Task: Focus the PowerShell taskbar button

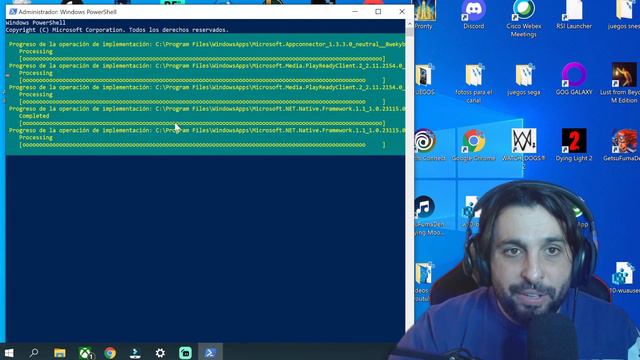Action: coord(211,353)
